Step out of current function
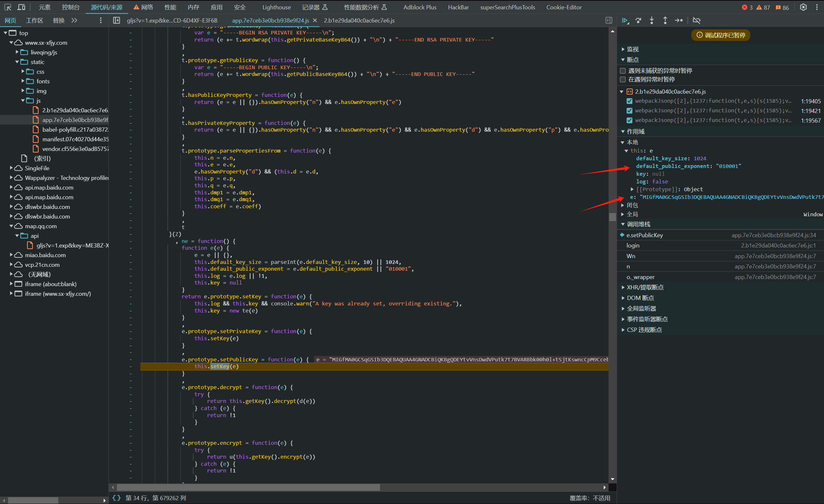 665,20
